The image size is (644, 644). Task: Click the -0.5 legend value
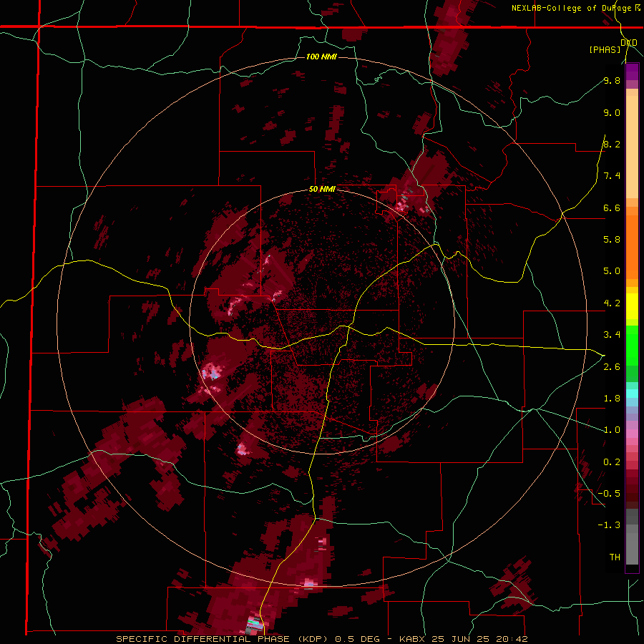609,493
